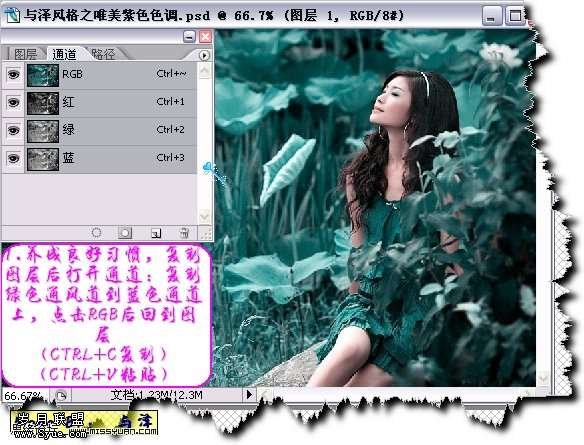Click the zoom percentage field 66.67%

point(23,395)
